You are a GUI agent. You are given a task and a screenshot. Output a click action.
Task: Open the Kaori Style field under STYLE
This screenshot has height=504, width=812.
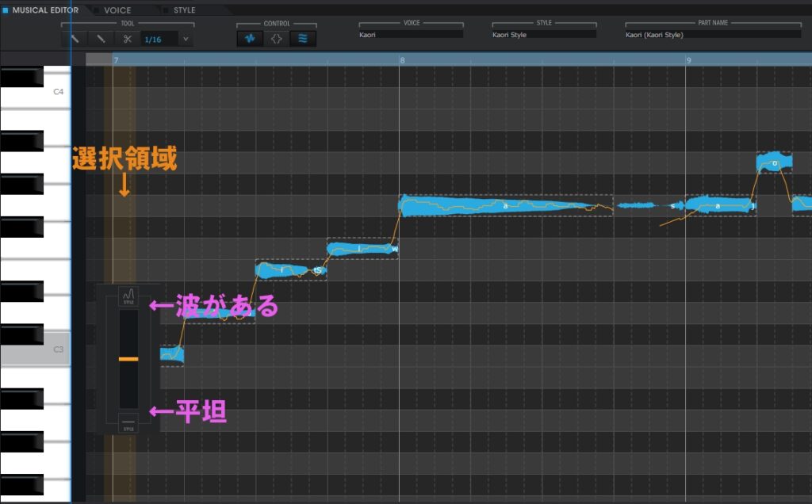pyautogui.click(x=544, y=35)
